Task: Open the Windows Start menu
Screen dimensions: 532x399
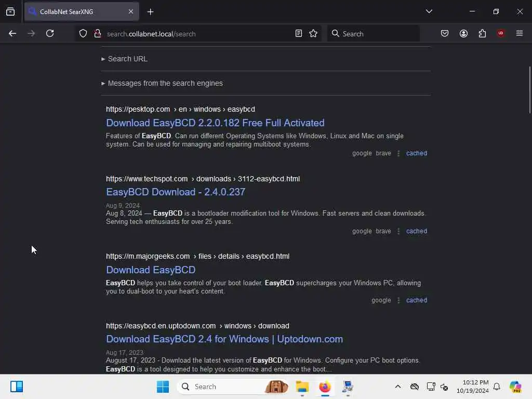Action: (x=163, y=387)
